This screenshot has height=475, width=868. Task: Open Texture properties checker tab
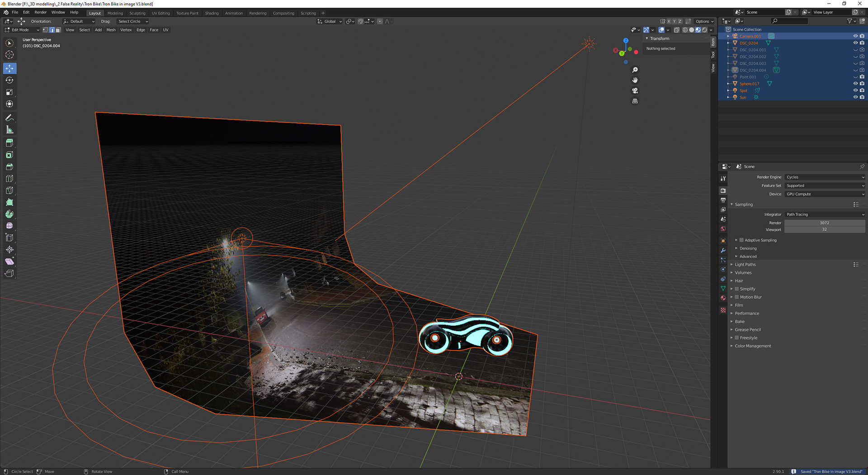coord(723,310)
